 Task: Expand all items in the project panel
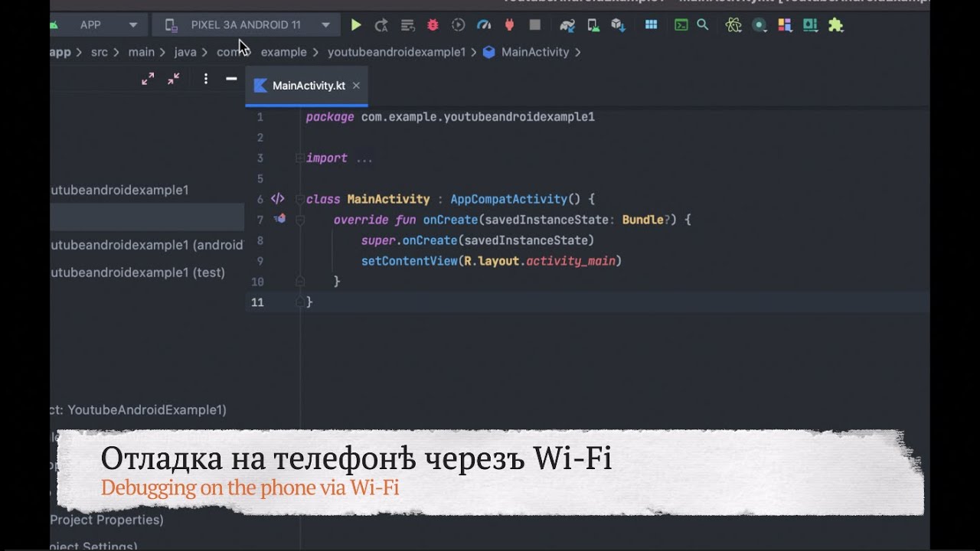coord(148,79)
